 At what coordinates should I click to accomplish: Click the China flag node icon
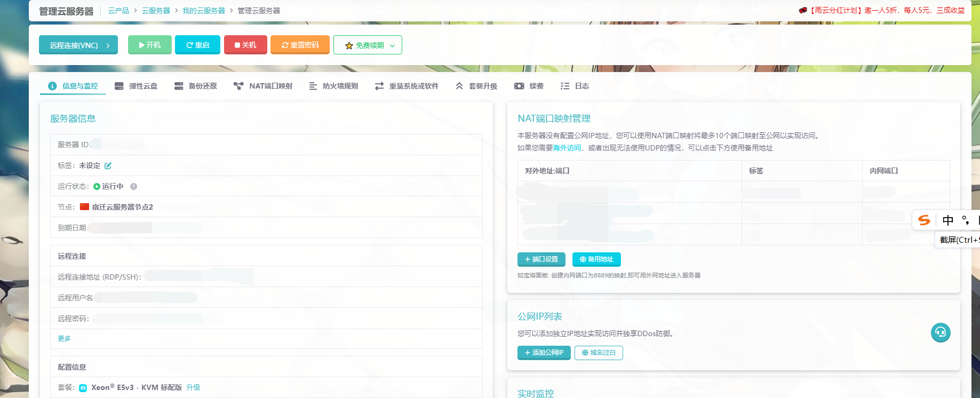point(84,207)
